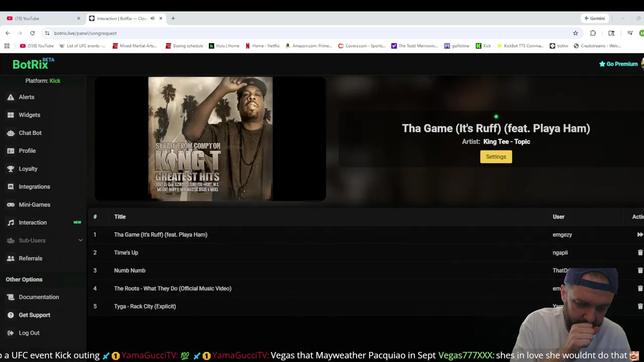
Task: Bookmark this page with star icon
Action: [576, 33]
